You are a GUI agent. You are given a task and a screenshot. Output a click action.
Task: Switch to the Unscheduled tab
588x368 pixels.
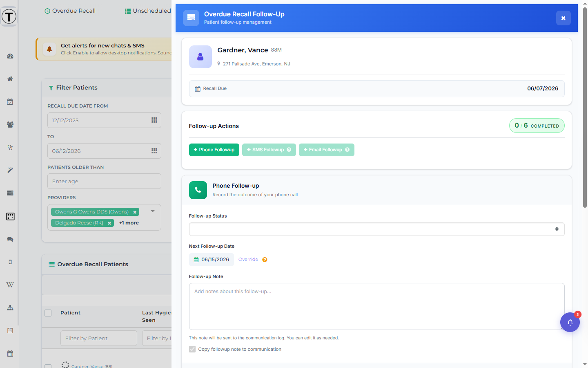pyautogui.click(x=148, y=11)
